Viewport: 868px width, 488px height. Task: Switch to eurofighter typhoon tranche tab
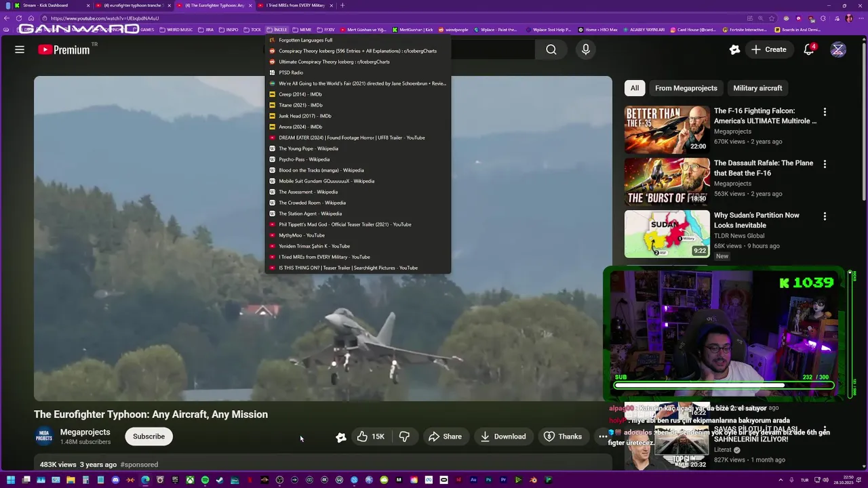coord(132,5)
